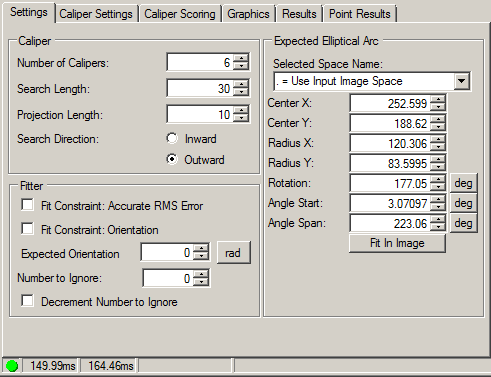Screen dimensions: 491x377
Task: Click the green status indicator light
Action: pyautogui.click(x=12, y=366)
